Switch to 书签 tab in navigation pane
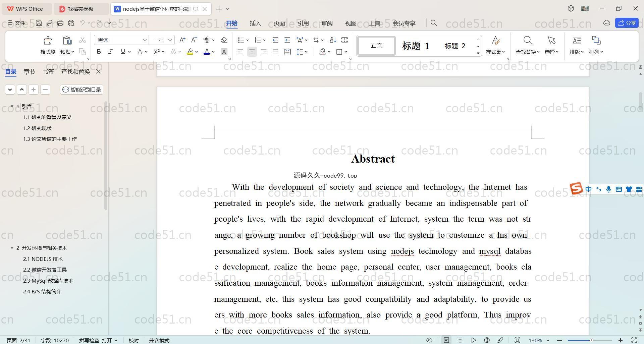 48,71
